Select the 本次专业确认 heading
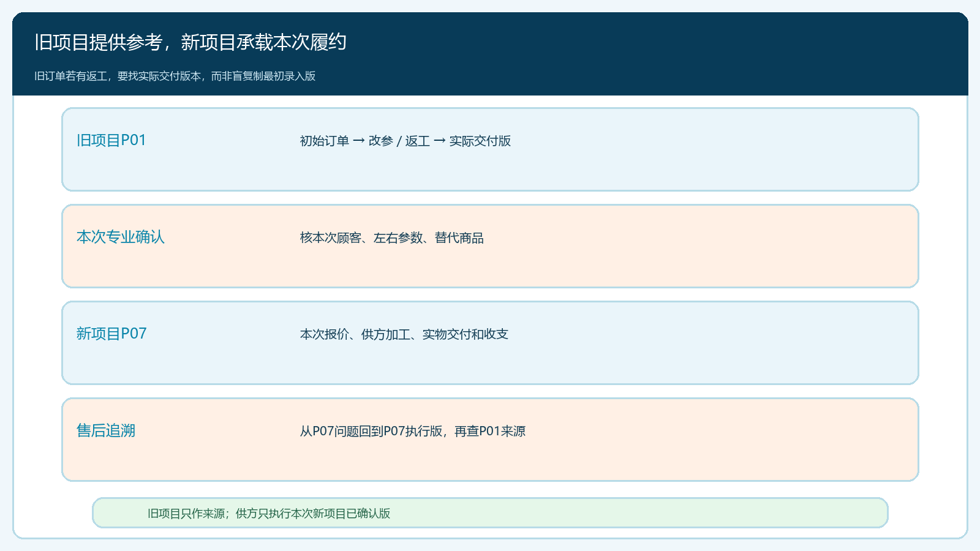980x551 pixels. click(x=121, y=237)
